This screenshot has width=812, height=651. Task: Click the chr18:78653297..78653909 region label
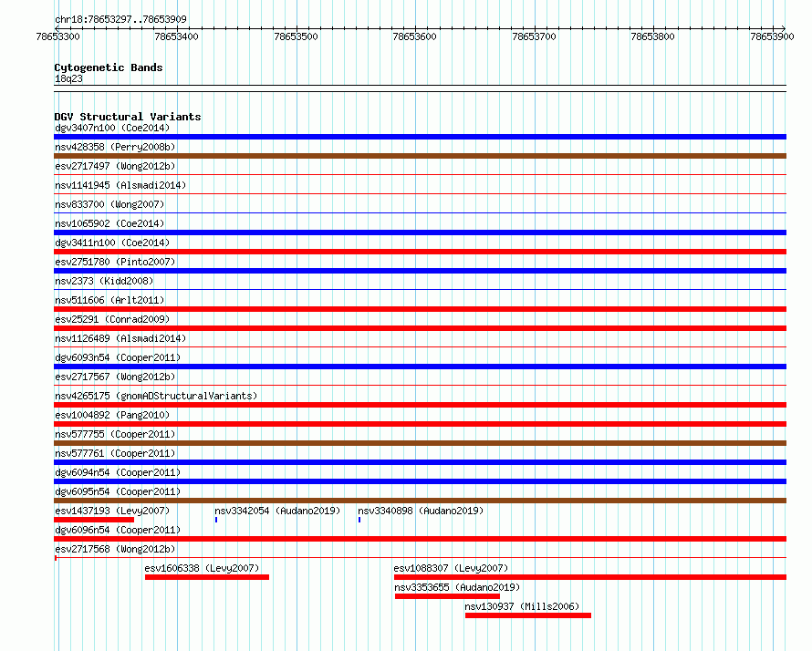120,19
